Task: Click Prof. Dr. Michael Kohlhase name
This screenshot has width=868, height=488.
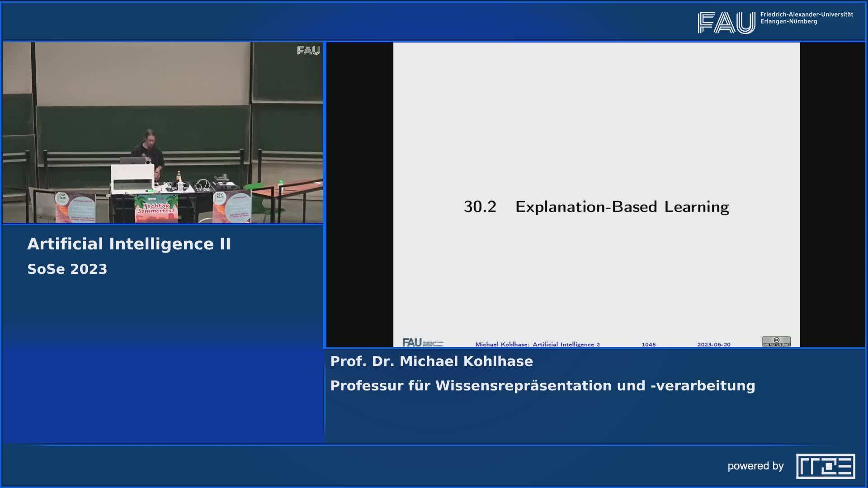Action: pyautogui.click(x=431, y=361)
